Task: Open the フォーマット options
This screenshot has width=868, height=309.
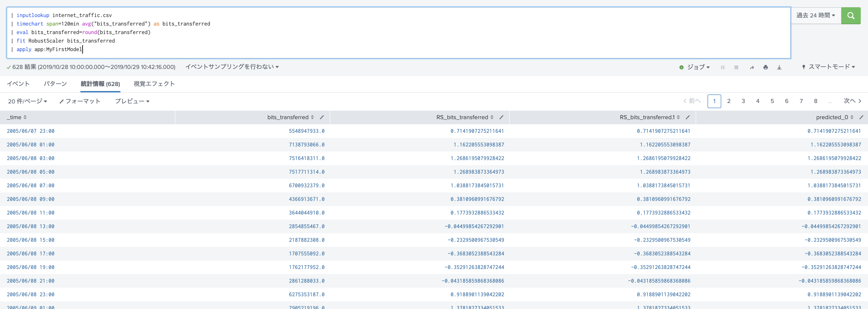Action: click(80, 101)
